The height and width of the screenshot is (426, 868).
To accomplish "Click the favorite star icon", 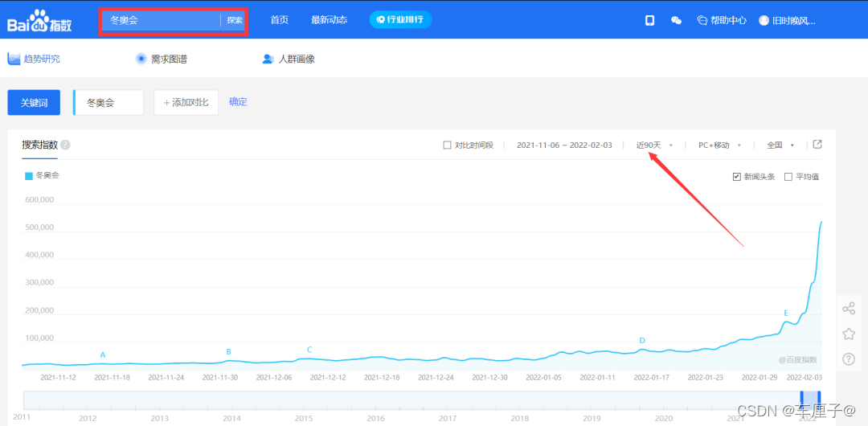I will [x=849, y=334].
